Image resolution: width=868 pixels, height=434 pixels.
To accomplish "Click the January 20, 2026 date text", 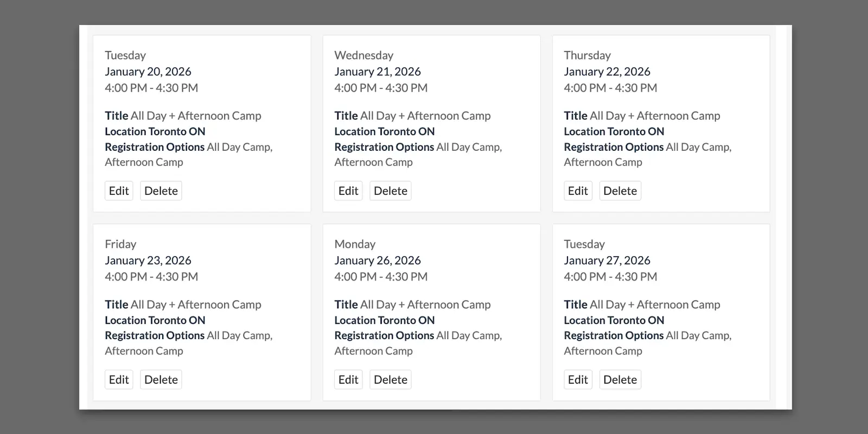I will [148, 72].
